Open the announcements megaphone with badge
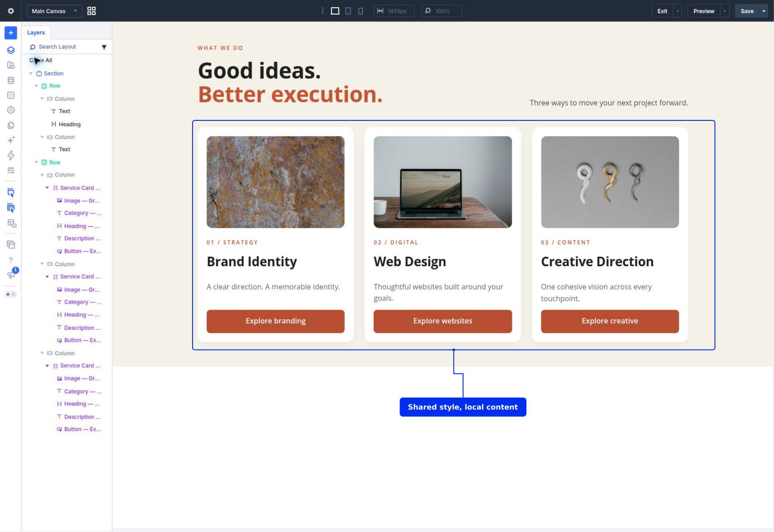 [12, 274]
